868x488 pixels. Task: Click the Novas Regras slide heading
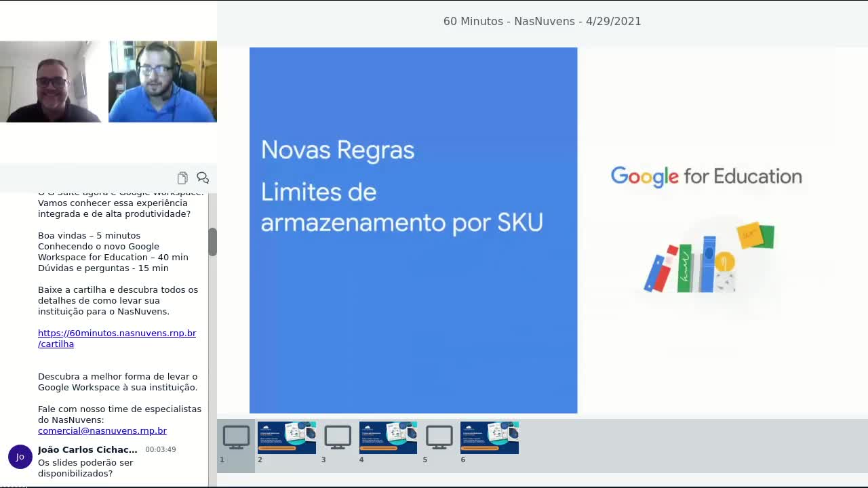(338, 150)
